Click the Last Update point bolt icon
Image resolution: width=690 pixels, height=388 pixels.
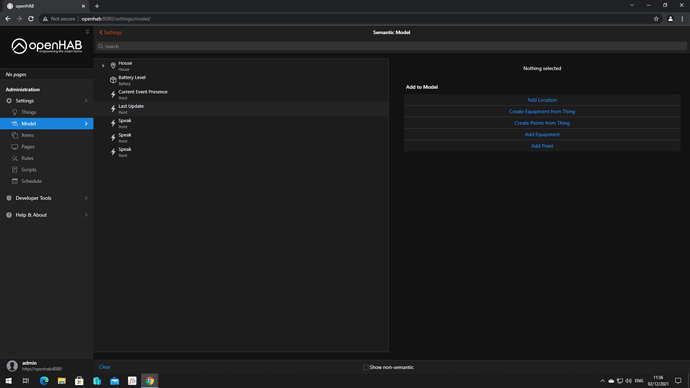tap(113, 109)
